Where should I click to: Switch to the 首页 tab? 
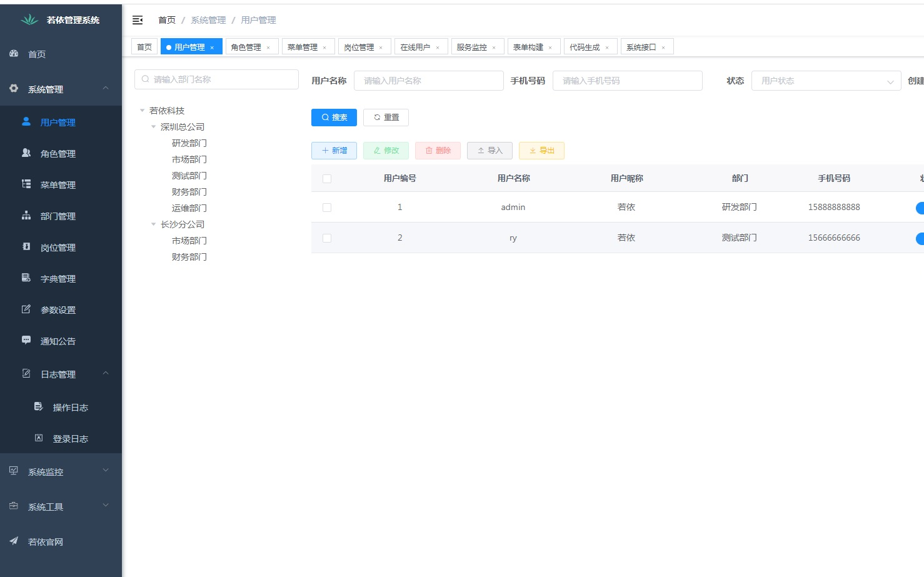(x=144, y=47)
